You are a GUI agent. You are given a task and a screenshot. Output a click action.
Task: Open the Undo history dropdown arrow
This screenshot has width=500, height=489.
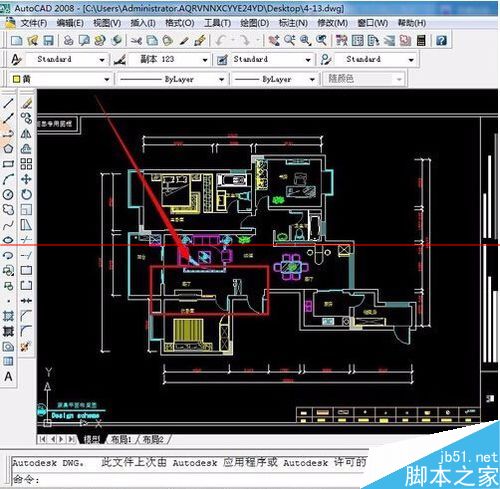[x=233, y=41]
